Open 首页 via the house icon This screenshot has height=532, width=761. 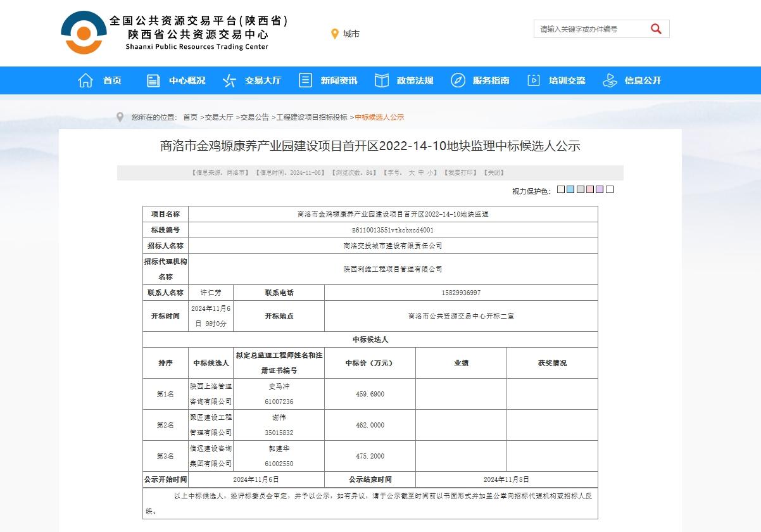click(x=85, y=80)
